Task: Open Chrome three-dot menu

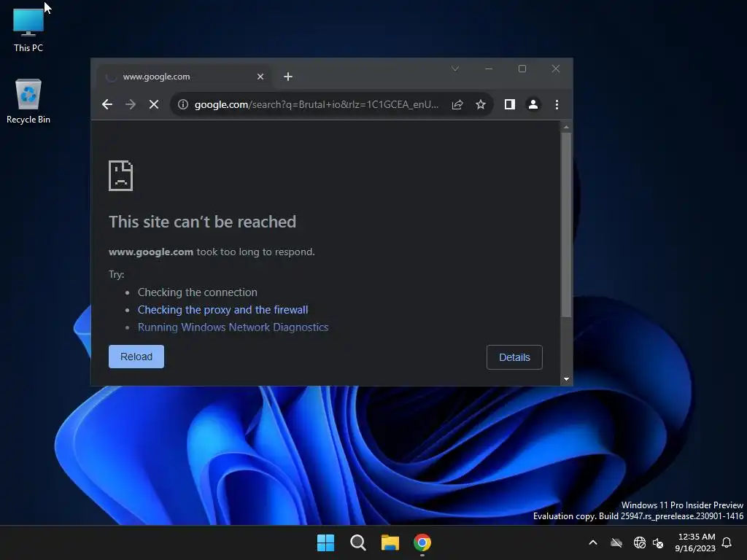Action: click(x=557, y=104)
